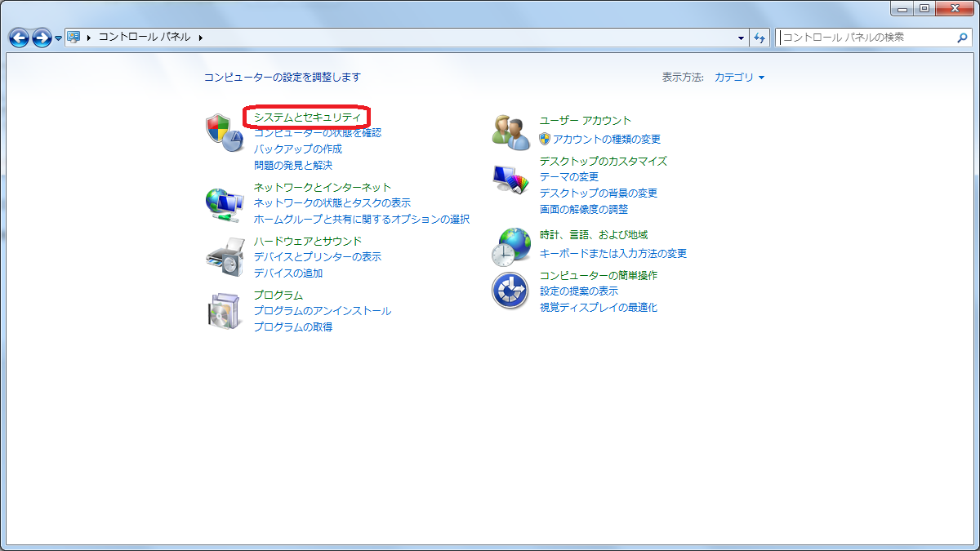This screenshot has width=980, height=551.
Task: Open ユーザー アカウント category
Action: click(x=585, y=120)
